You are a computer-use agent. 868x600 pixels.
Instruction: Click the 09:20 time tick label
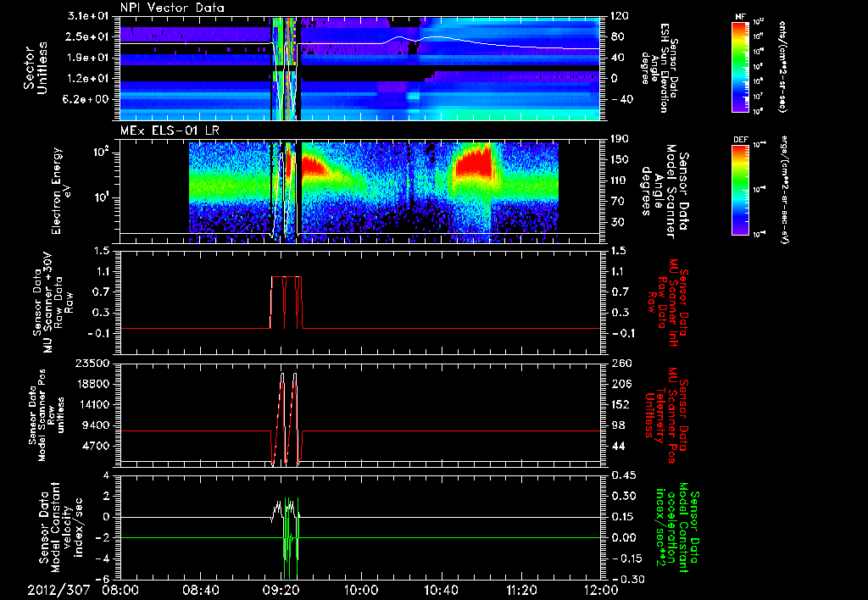point(281,590)
